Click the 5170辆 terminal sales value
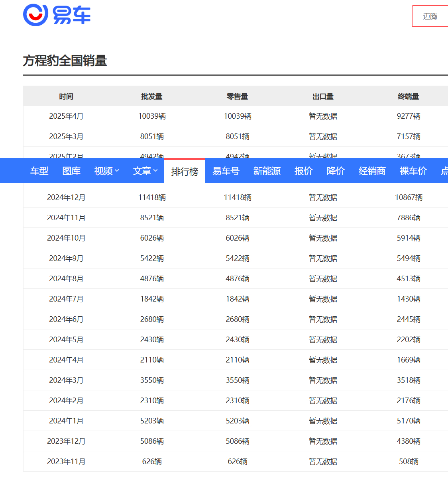The width and height of the screenshot is (448, 480). click(409, 421)
